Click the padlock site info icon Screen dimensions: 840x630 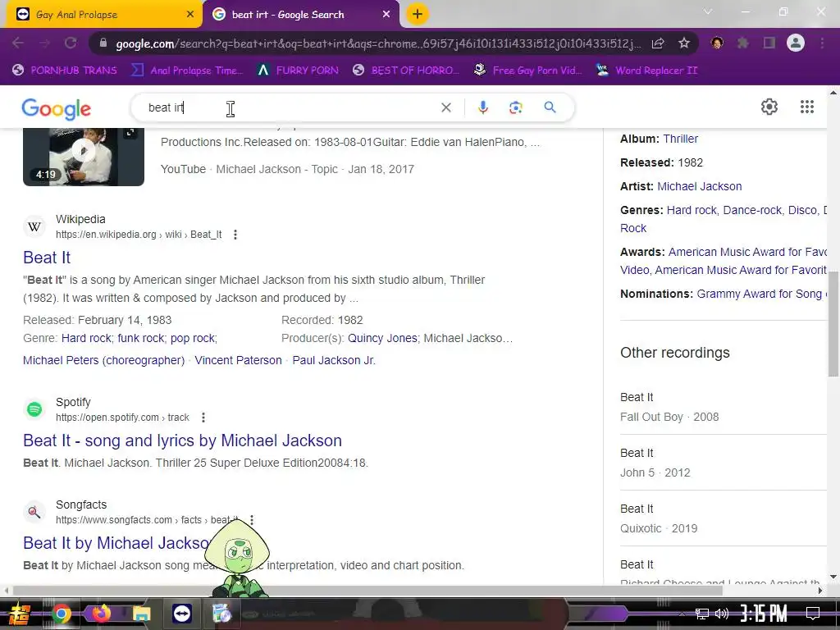click(x=103, y=43)
